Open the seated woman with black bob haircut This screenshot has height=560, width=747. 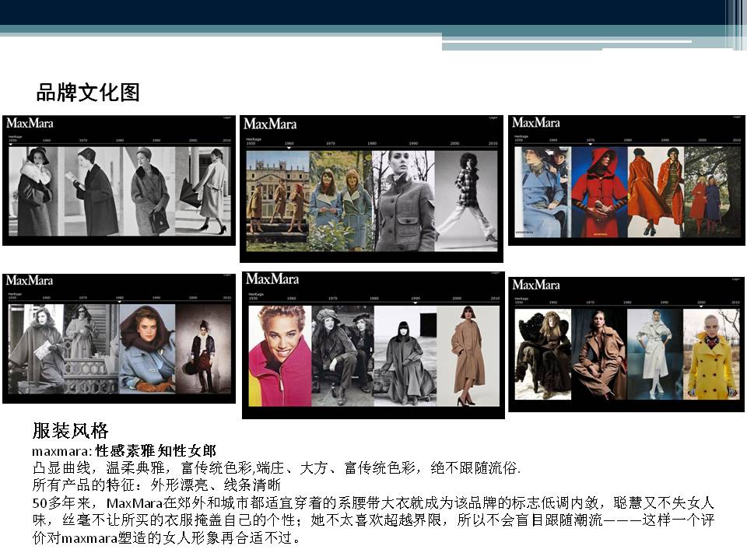(405, 356)
